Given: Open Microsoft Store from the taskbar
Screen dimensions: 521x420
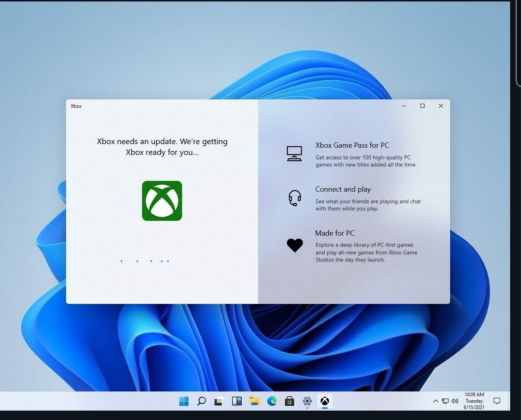Looking at the screenshot, I should pos(289,401).
